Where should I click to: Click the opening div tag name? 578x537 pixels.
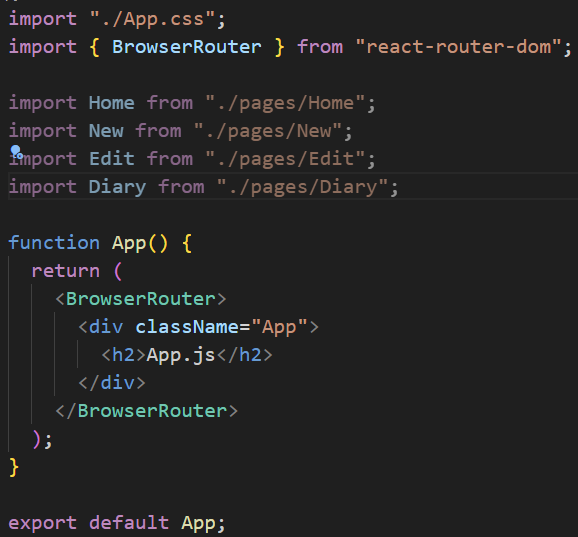(x=106, y=327)
